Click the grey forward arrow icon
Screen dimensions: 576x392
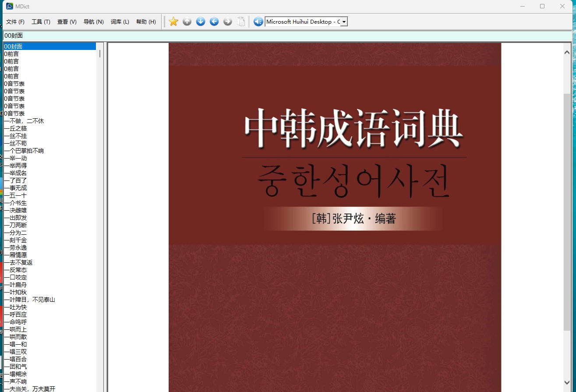228,21
